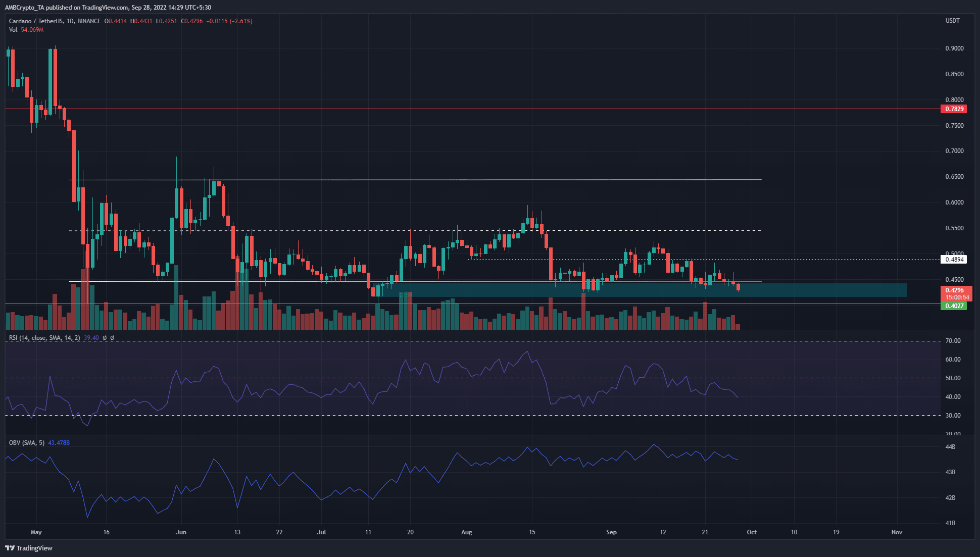The height and width of the screenshot is (557, 980).
Task: Click the 43B OBV axis label
Action: coord(950,472)
